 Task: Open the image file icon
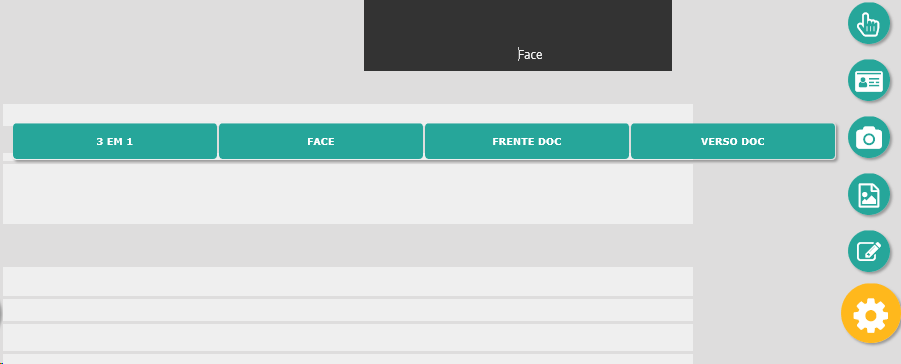coord(869,194)
